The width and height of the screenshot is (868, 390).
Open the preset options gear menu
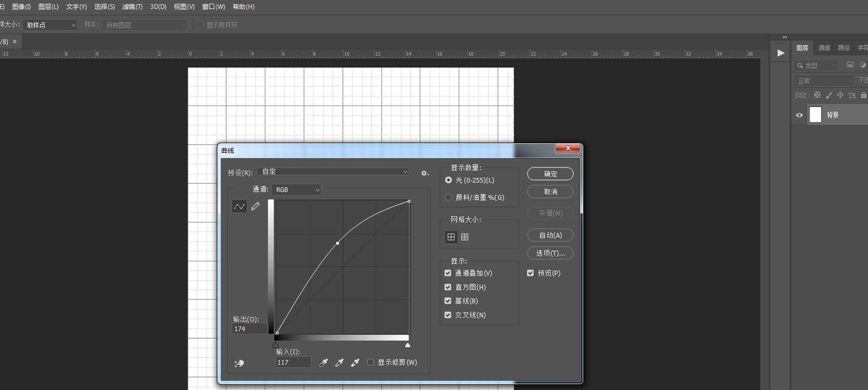click(x=425, y=173)
